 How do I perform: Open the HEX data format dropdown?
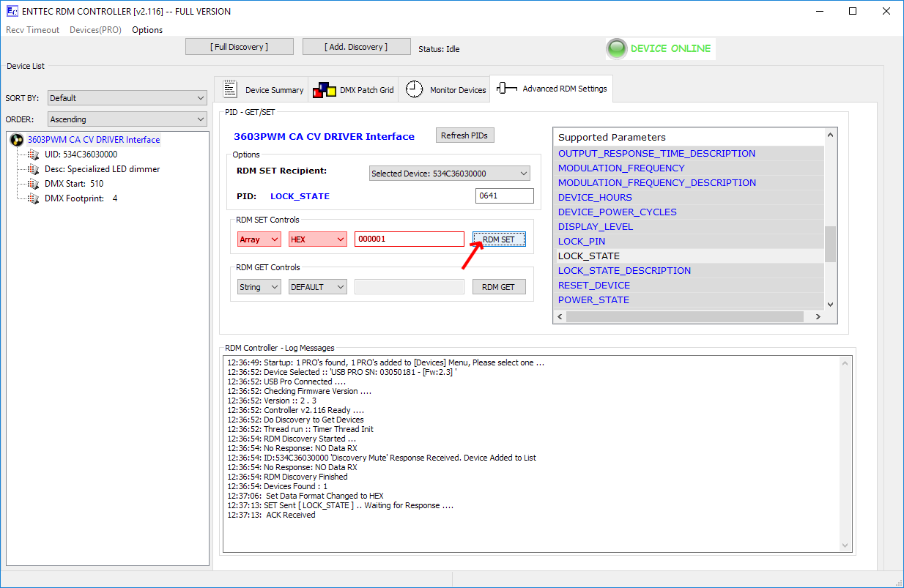pos(317,239)
